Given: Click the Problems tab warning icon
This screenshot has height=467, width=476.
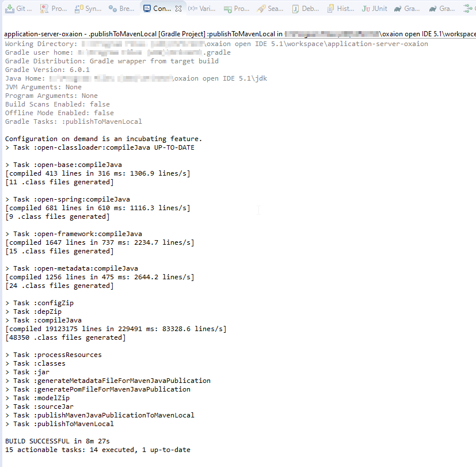Looking at the screenshot, I should pos(45,9).
